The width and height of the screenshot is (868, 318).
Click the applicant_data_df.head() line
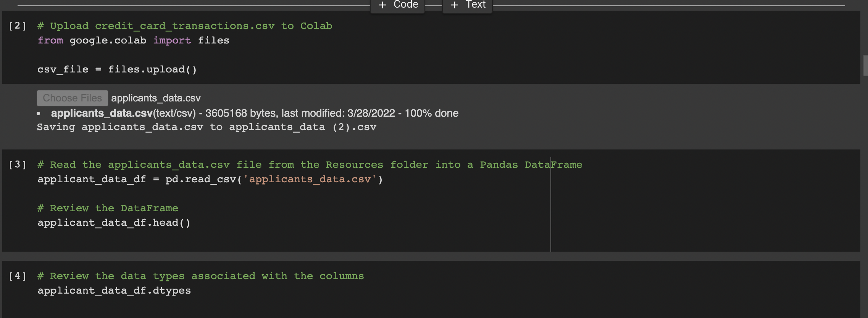(114, 223)
